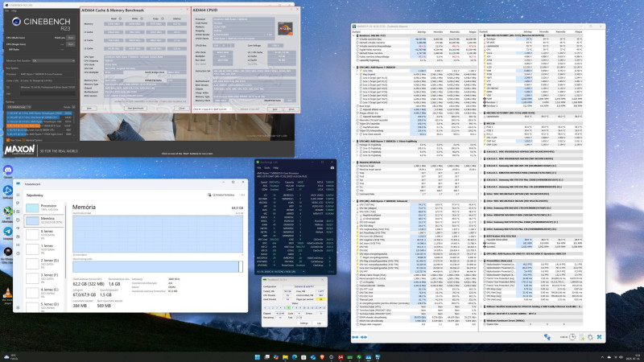Image resolution: width=644 pixels, height=362 pixels.
Task: Open Windows Start button on taskbar
Action: [x=258, y=357]
